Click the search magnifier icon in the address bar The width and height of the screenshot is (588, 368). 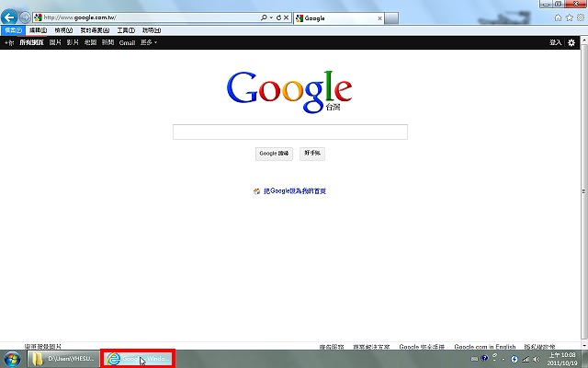(x=264, y=17)
